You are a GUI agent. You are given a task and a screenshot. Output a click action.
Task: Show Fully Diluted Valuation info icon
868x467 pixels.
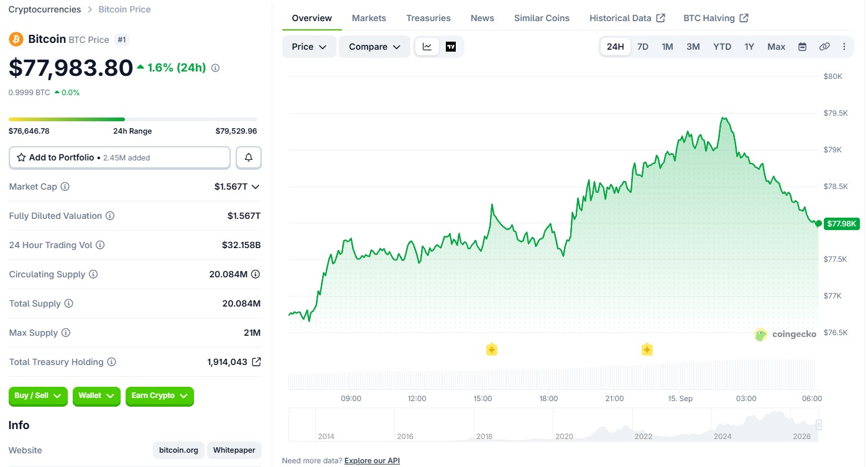pyautogui.click(x=110, y=216)
